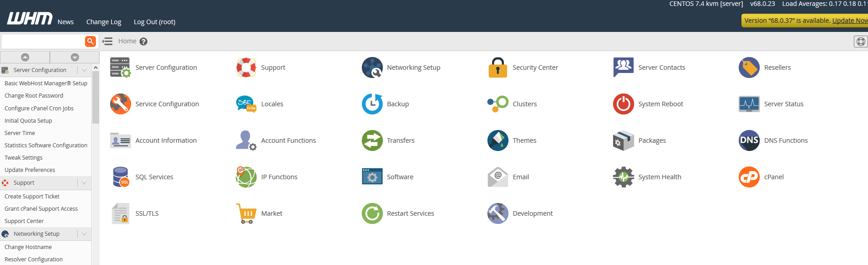The height and width of the screenshot is (265, 868).
Task: Collapse all sidebar sections up arrow
Action: (x=25, y=57)
